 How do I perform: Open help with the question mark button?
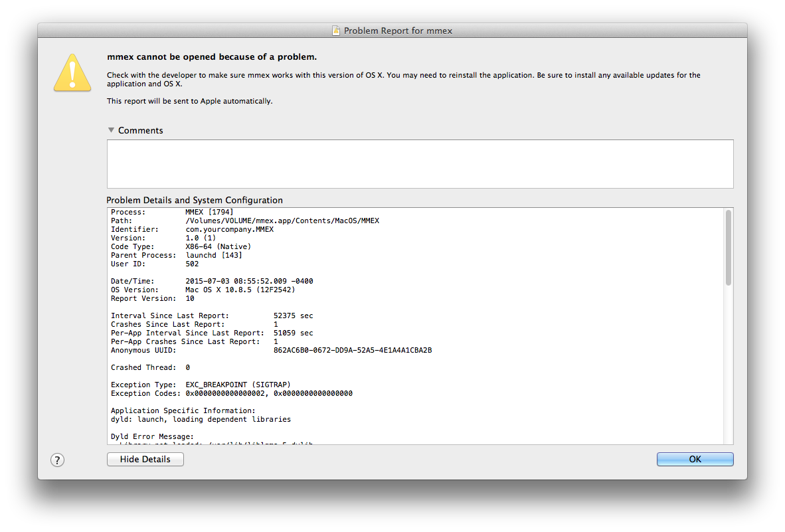point(58,460)
